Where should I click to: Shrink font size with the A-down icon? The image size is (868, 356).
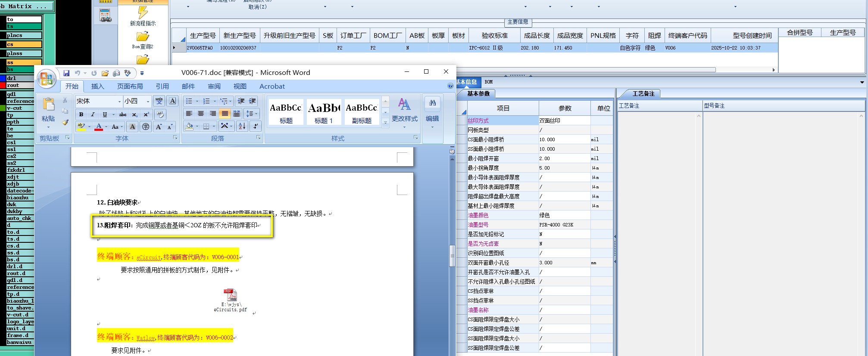pos(169,127)
